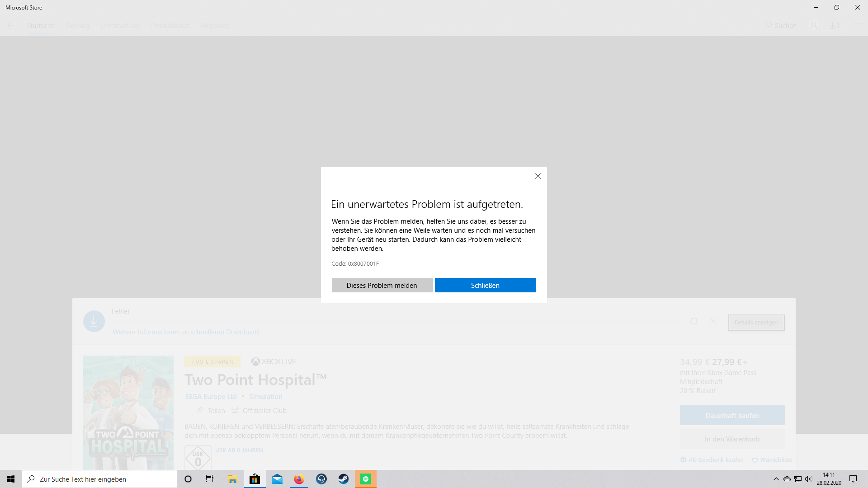Click the Teilen share option
868x488 pixels.
pyautogui.click(x=210, y=410)
